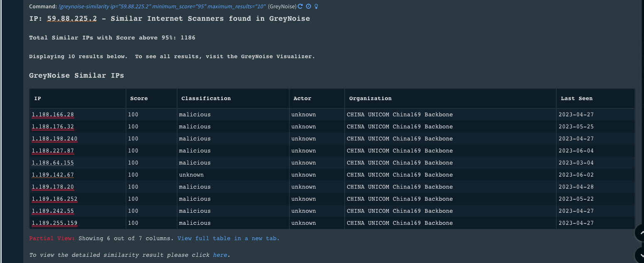Viewport: 644px width, 263px height.
Task: Click 'malicious' in the 1.188.227.87 row
Action: 195,151
